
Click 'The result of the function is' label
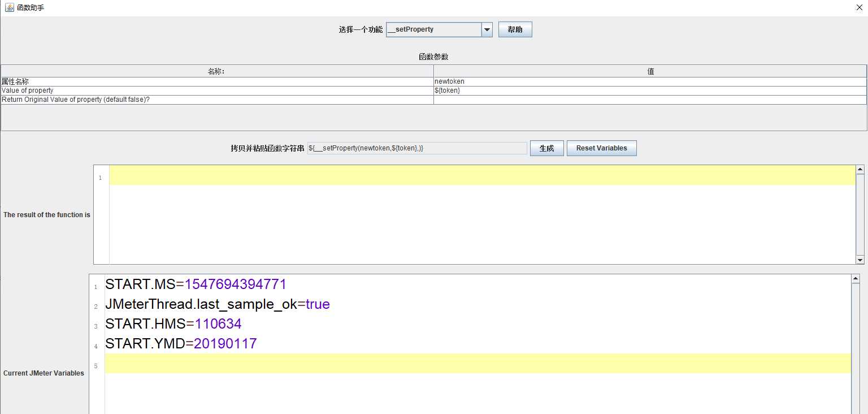tap(47, 215)
